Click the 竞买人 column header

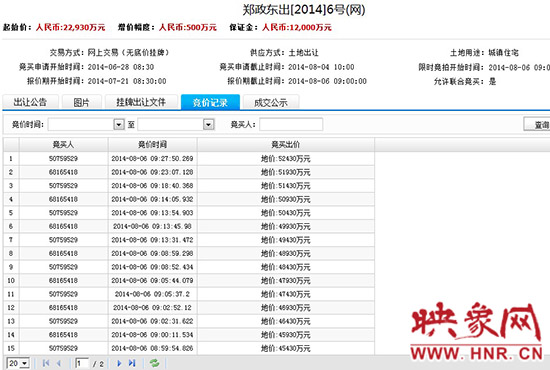(63, 144)
